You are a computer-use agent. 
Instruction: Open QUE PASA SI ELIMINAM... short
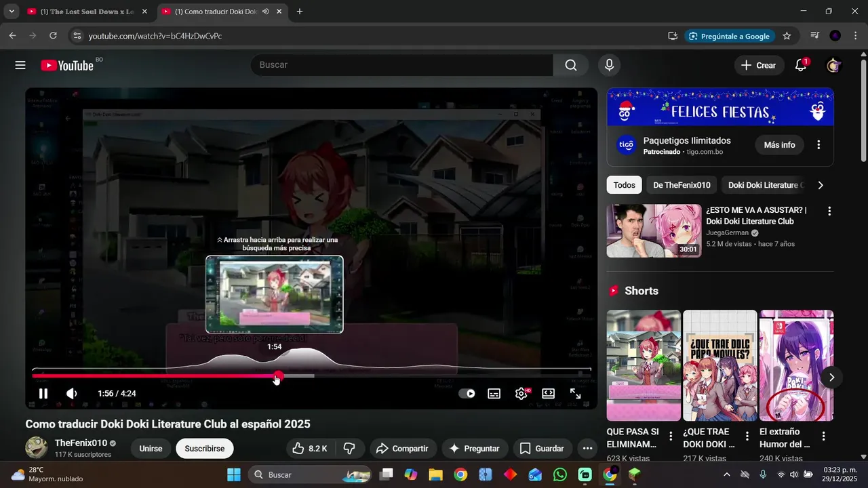(x=644, y=365)
